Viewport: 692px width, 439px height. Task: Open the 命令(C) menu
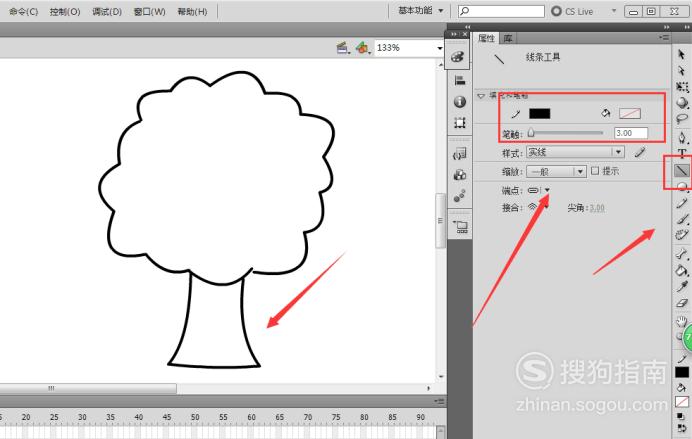tap(23, 11)
